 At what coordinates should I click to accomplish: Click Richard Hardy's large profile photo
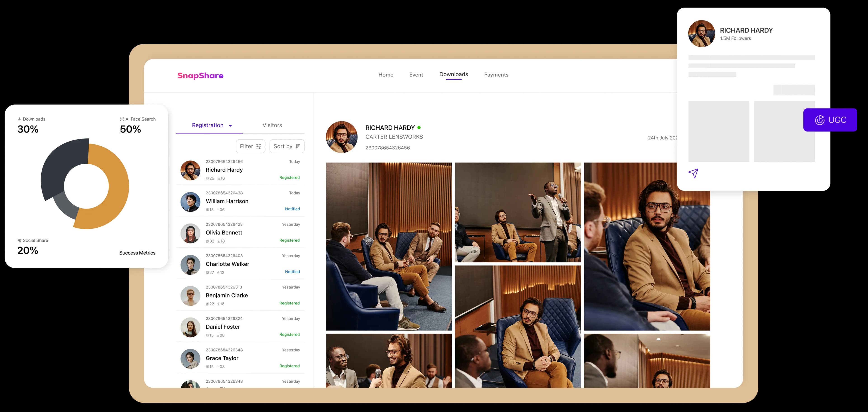[341, 137]
